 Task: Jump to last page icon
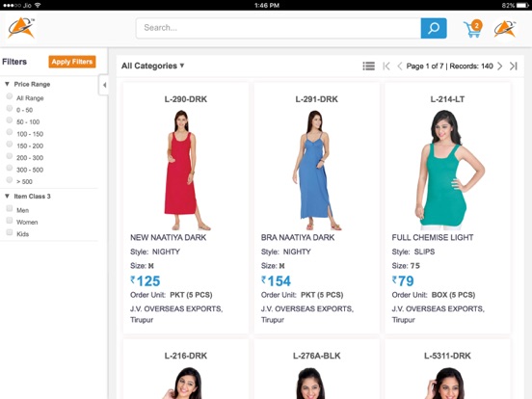514,66
